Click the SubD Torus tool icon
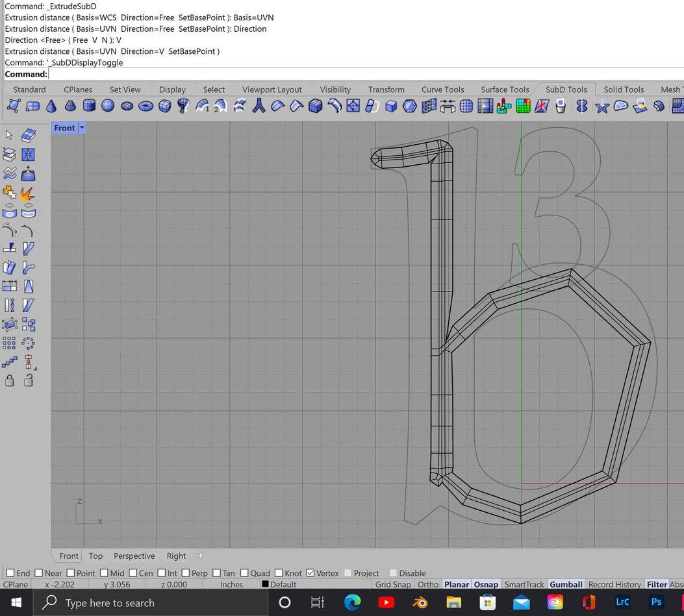Image resolution: width=684 pixels, height=616 pixels. coord(146,106)
